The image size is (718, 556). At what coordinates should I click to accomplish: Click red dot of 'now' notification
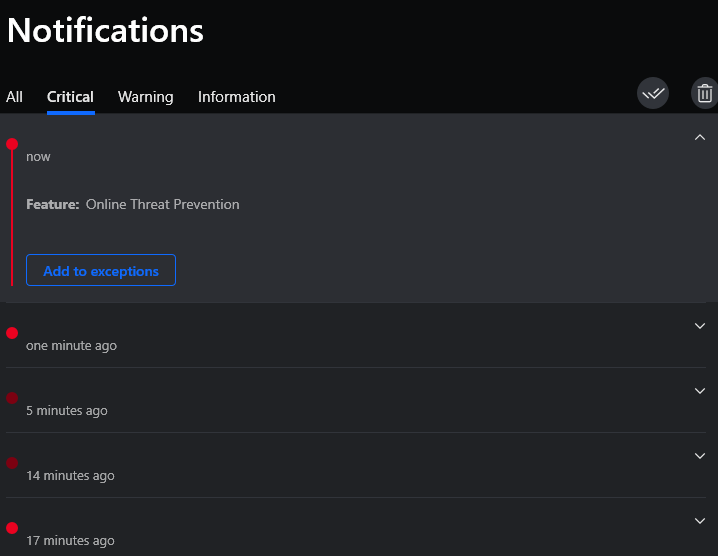point(12,144)
